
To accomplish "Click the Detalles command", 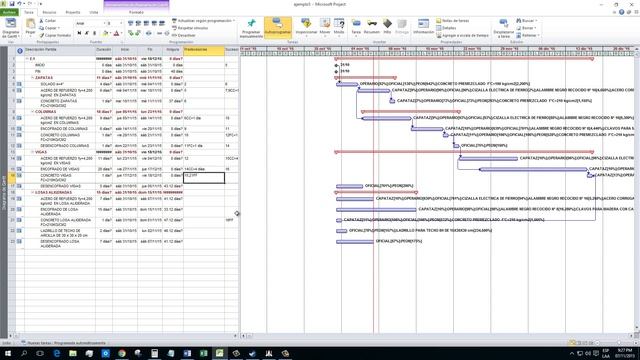I will 446,28.
